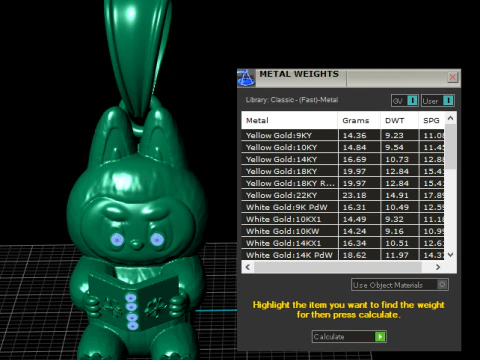Select the White Gold:10KW row
This screenshot has height=360, width=480.
pos(343,231)
